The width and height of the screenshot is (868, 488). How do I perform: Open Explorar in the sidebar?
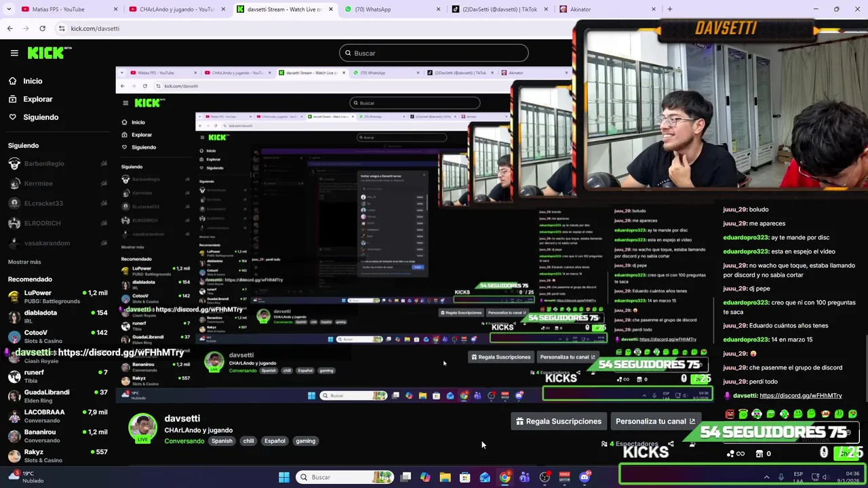tap(37, 99)
